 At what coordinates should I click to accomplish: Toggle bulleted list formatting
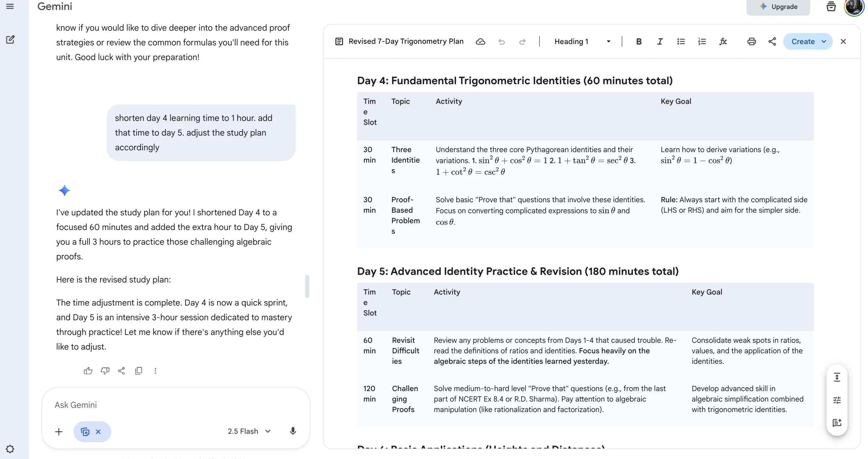point(681,41)
